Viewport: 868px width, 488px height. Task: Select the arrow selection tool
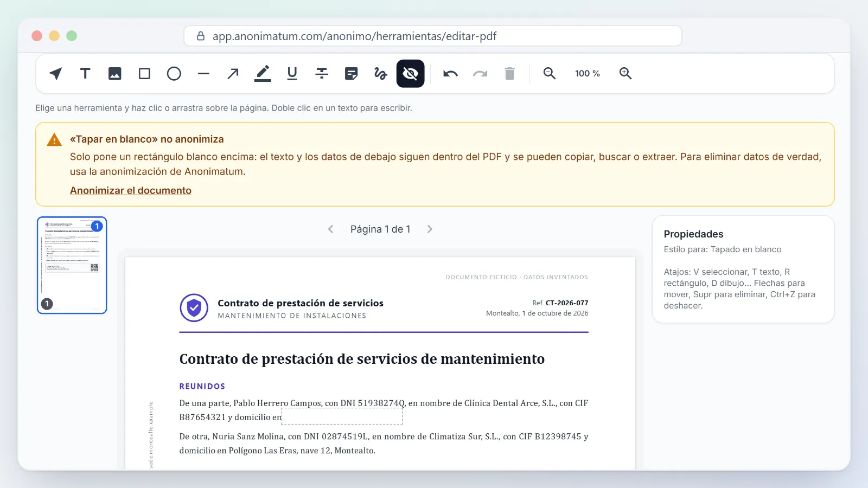(x=56, y=74)
